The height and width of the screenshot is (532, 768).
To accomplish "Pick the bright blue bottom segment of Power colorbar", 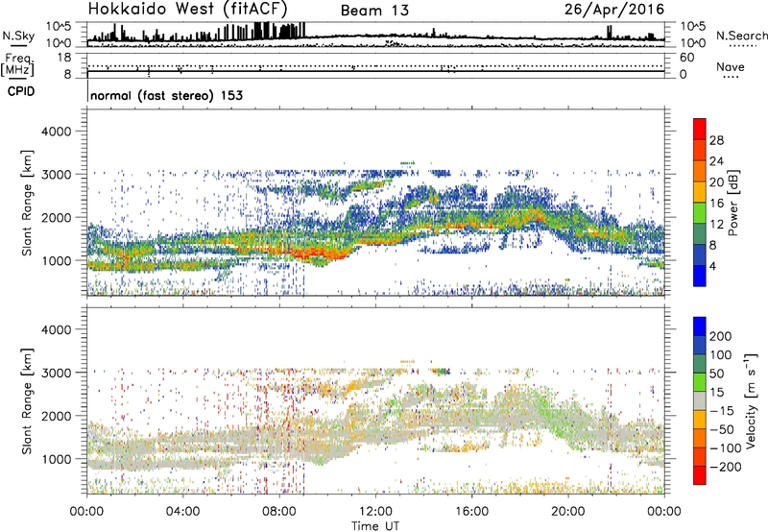I will pyautogui.click(x=700, y=276).
